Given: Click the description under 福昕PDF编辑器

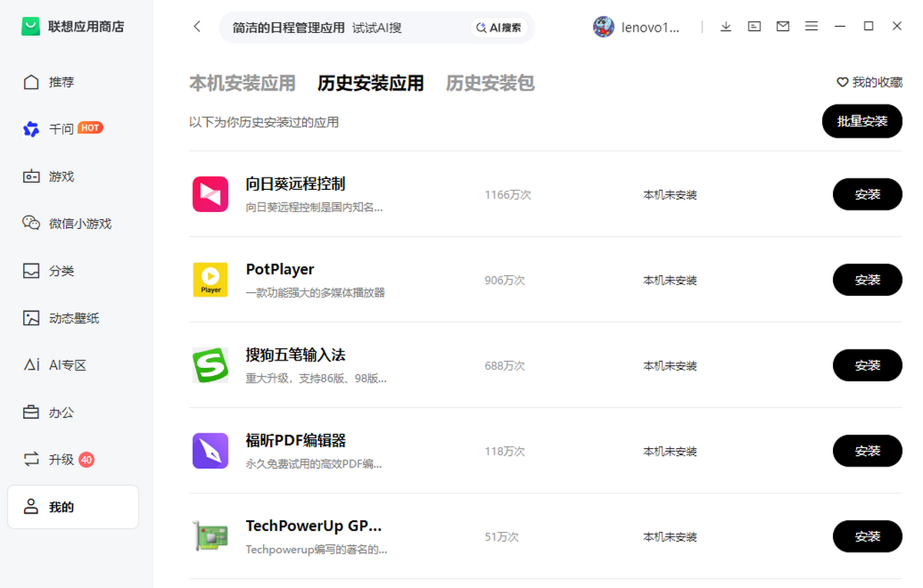Looking at the screenshot, I should coord(314,464).
